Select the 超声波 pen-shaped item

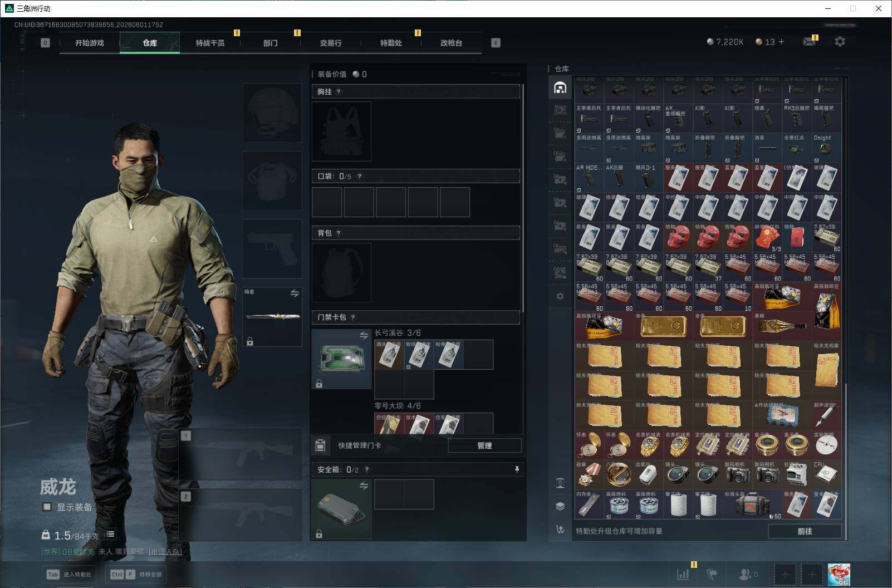tap(827, 415)
